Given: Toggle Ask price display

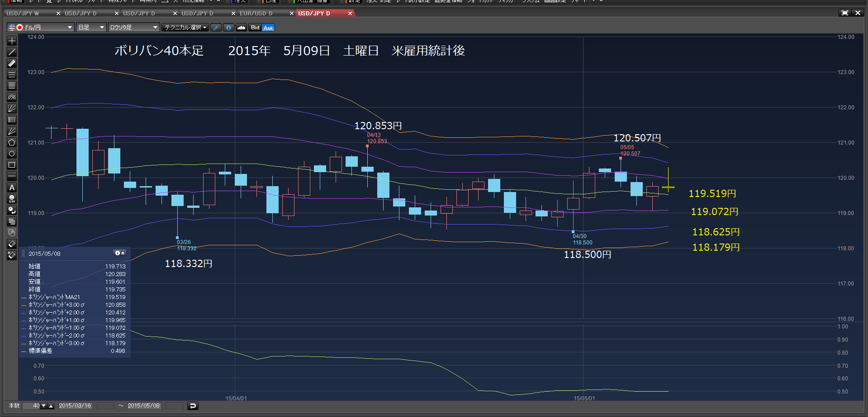Looking at the screenshot, I should tap(268, 28).
